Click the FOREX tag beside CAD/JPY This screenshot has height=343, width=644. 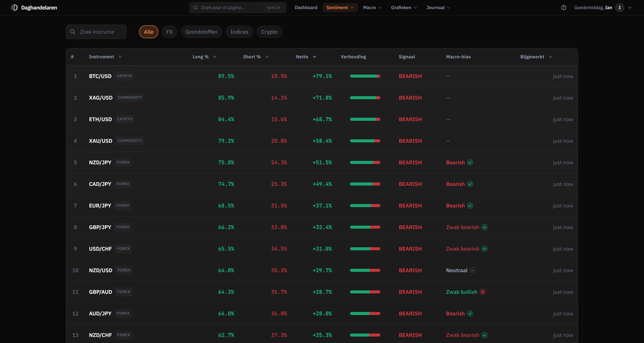point(123,184)
